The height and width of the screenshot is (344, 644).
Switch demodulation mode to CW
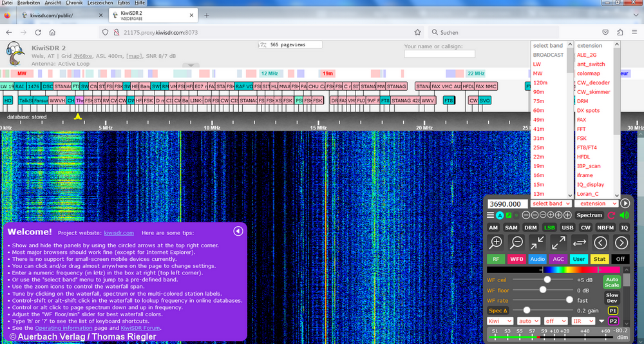click(x=585, y=227)
